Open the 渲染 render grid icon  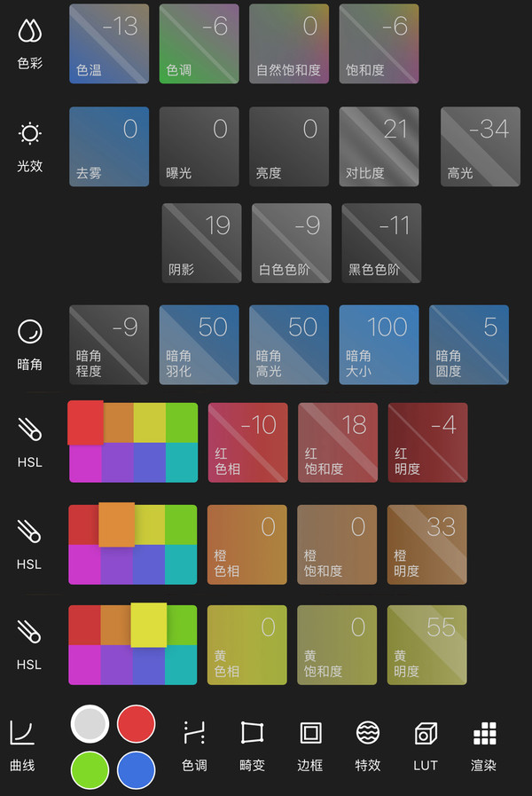point(484,733)
